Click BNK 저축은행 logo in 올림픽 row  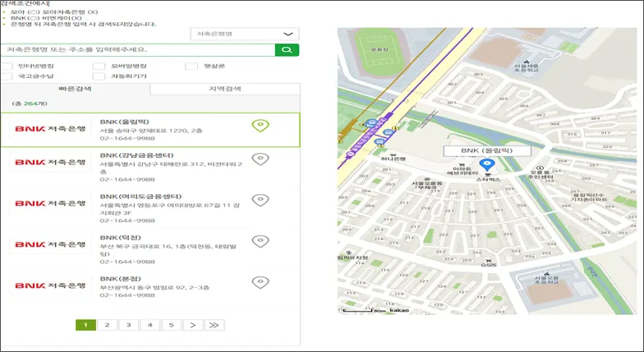tap(50, 128)
